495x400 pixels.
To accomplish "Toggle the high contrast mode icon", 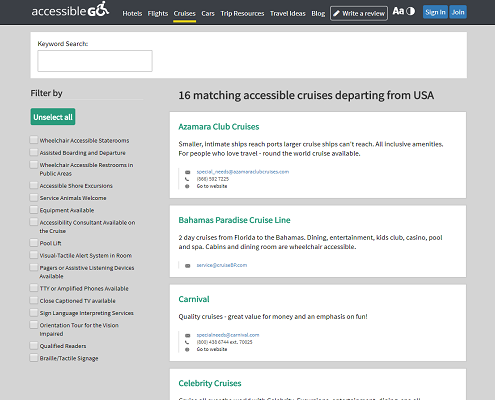I will point(411,11).
